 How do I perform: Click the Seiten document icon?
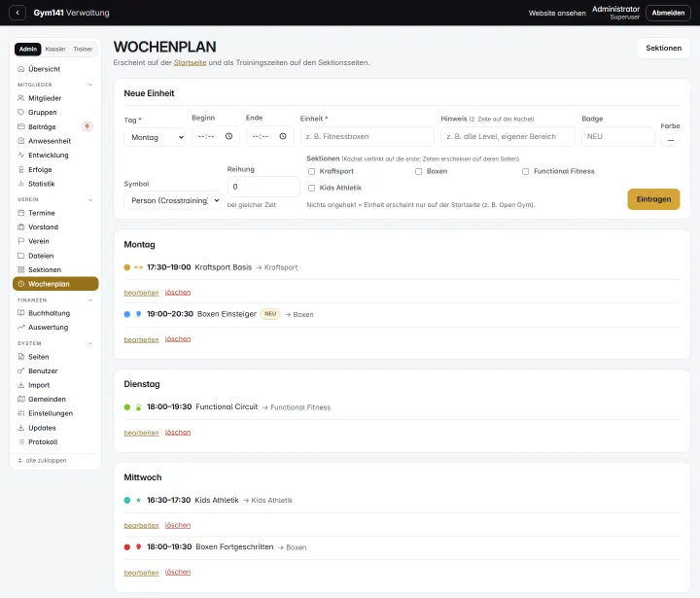point(20,357)
